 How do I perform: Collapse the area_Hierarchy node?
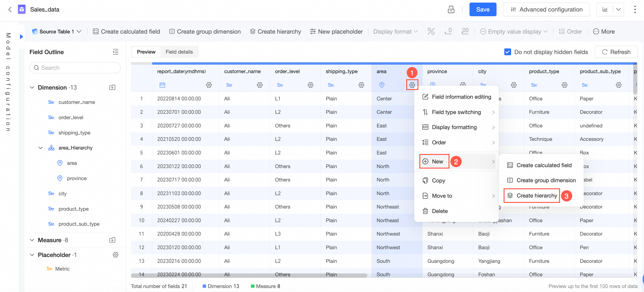[x=40, y=148]
